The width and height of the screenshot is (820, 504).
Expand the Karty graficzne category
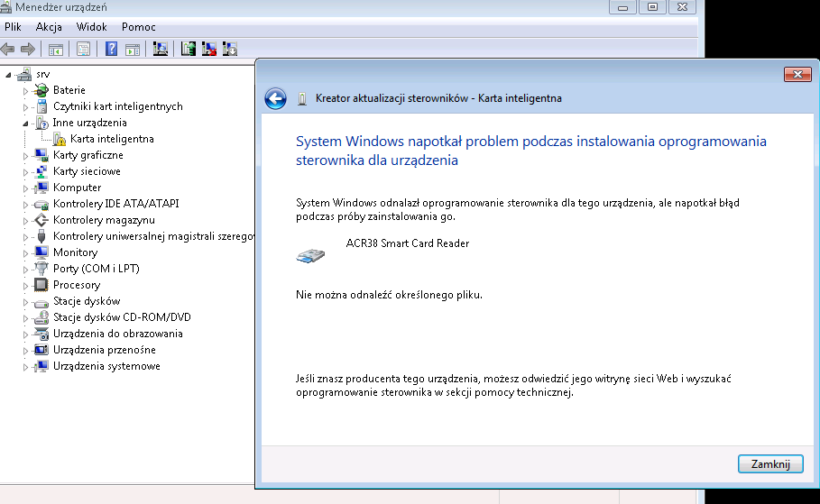(x=25, y=156)
